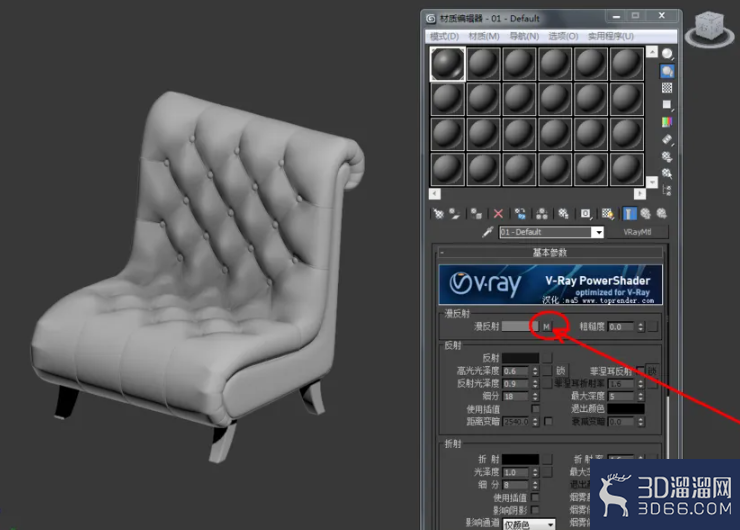Click the map button beside 粗糙度
Screen dimensions: 740x530
[x=652, y=327]
